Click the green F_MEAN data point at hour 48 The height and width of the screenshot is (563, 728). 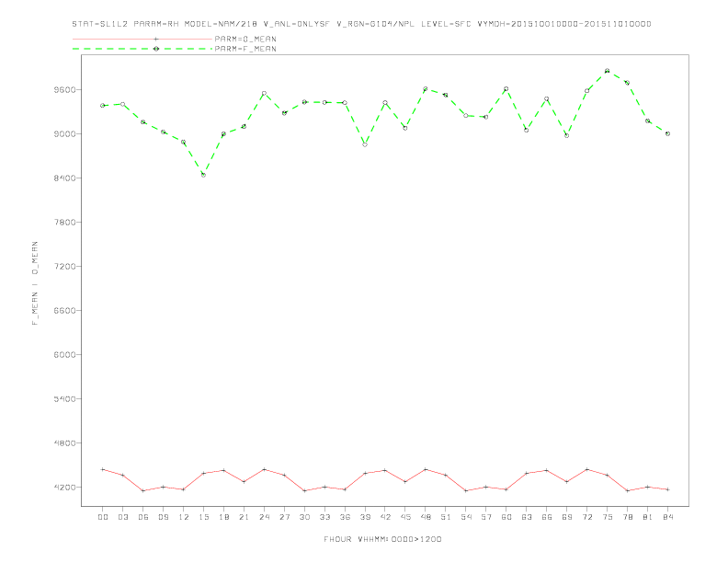coord(426,88)
